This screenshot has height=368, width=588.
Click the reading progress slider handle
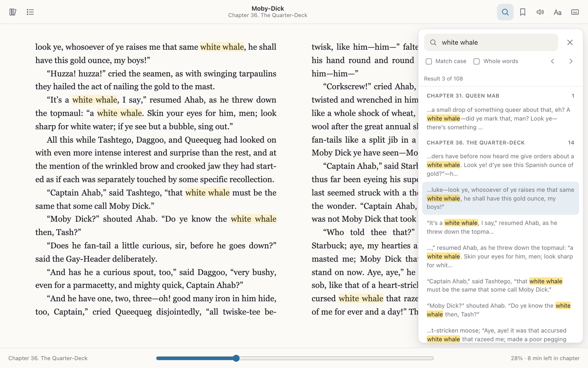click(x=236, y=358)
